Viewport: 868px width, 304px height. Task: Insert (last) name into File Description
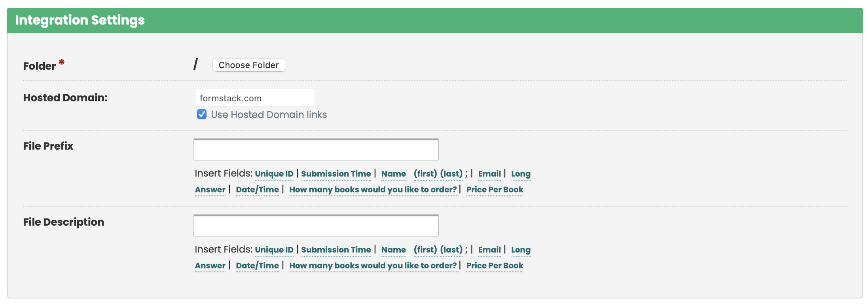(451, 250)
